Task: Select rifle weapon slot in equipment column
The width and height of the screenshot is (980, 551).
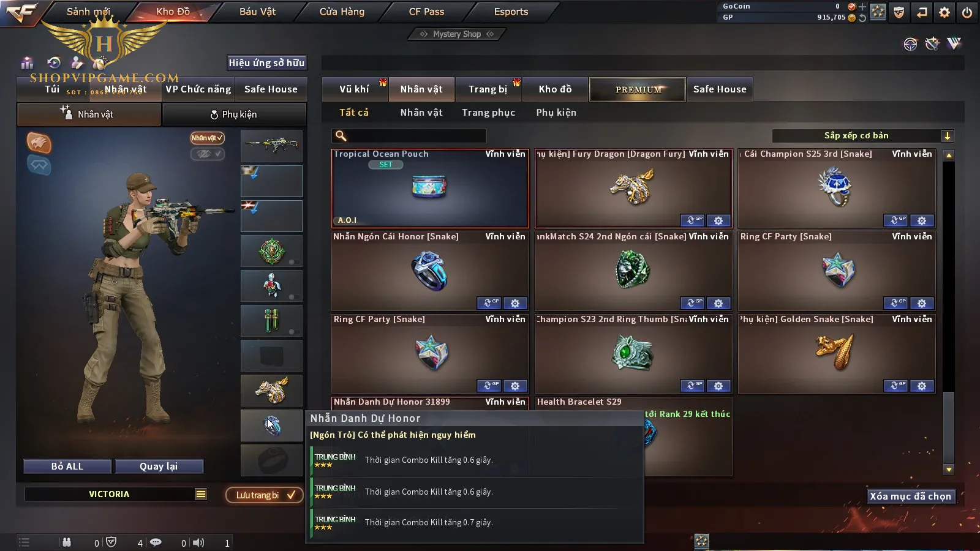Action: click(x=271, y=146)
